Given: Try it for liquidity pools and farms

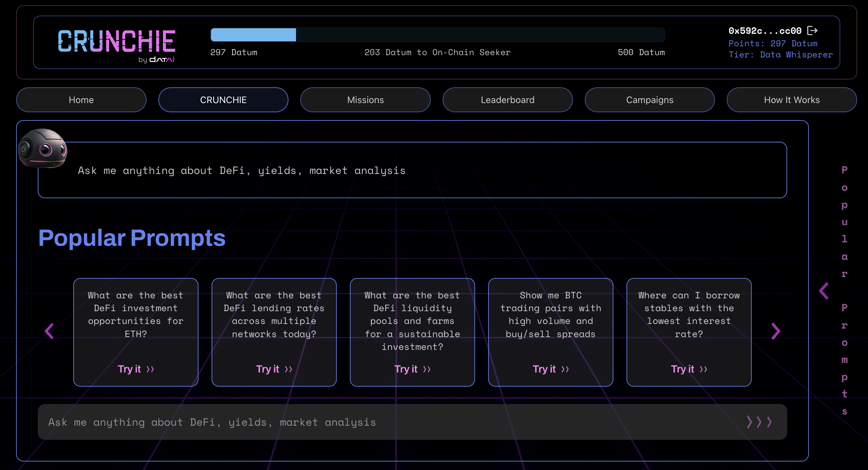Looking at the screenshot, I should point(412,369).
